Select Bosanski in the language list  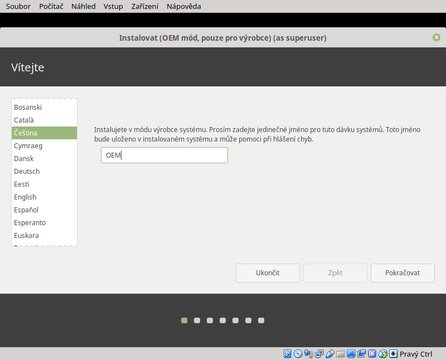[x=44, y=107]
